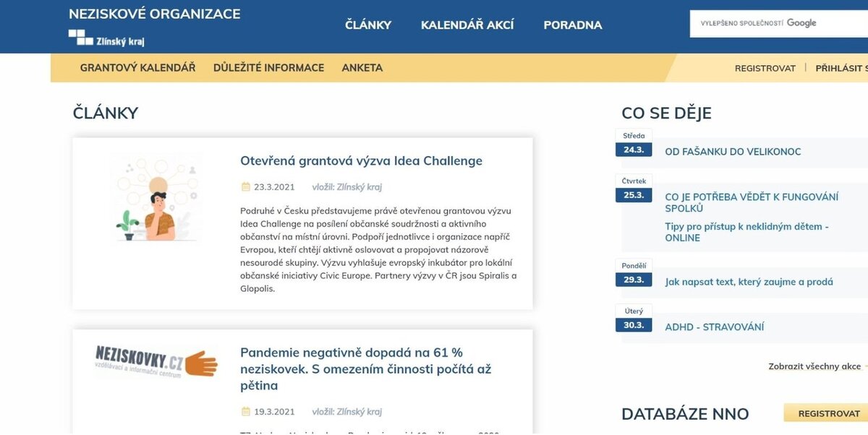Open GRANTOVÝ KALENDÁŘ in the yellow bar

point(137,68)
